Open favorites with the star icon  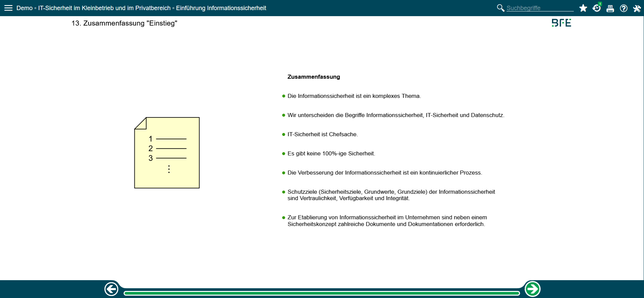point(583,8)
